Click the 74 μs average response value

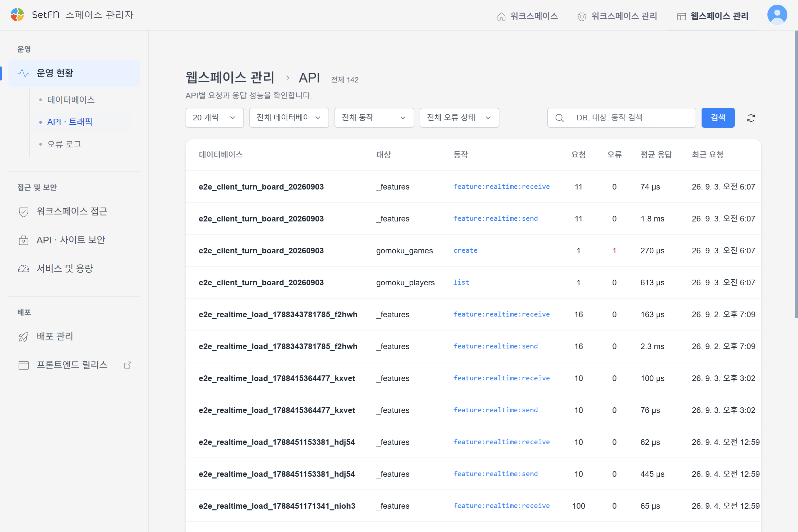tap(650, 187)
